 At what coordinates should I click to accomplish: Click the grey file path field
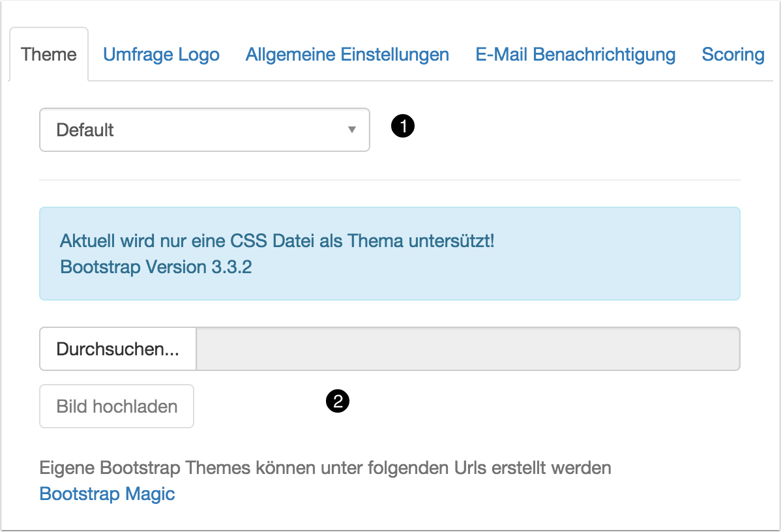tap(467, 349)
